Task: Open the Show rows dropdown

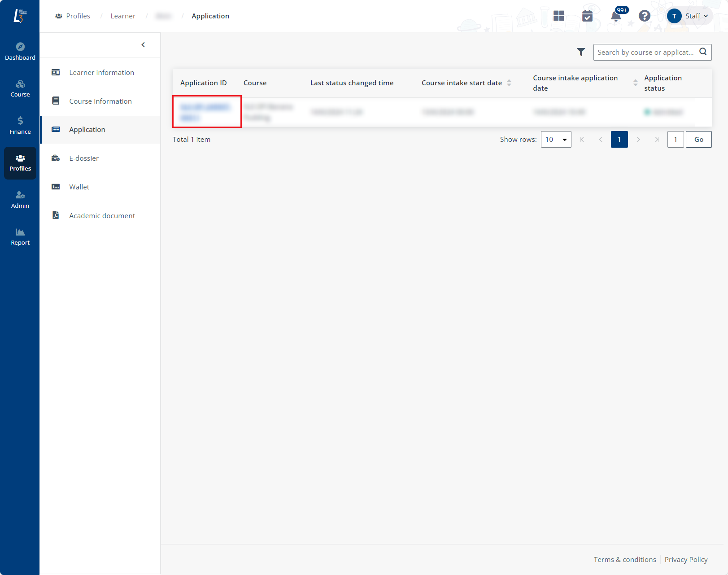Action: tap(556, 139)
